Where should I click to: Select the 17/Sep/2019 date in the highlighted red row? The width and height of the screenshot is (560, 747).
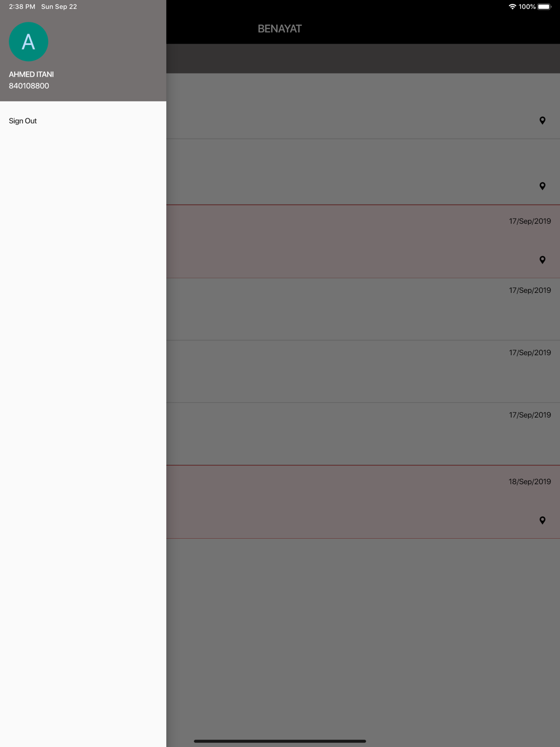530,221
